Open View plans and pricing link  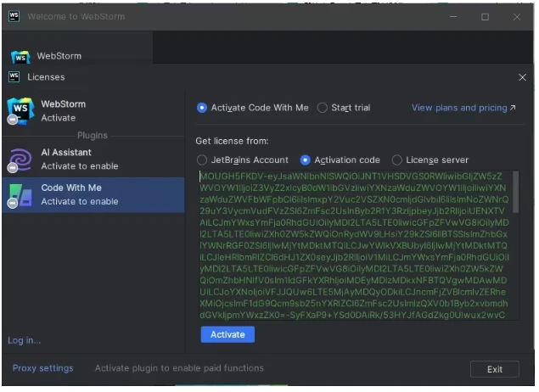pyautogui.click(x=463, y=108)
